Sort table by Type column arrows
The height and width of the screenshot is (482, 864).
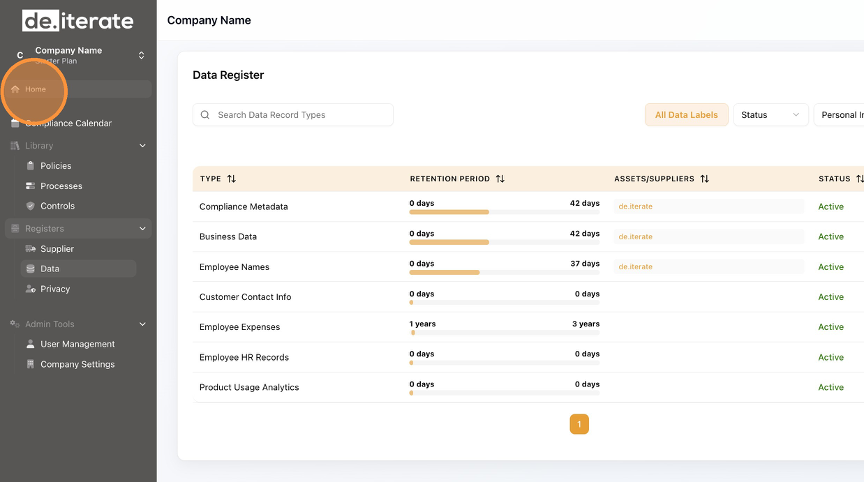click(232, 179)
